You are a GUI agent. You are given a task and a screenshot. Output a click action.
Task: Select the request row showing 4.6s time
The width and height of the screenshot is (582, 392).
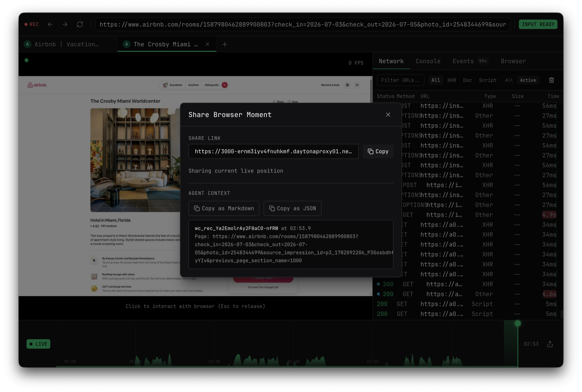coord(468,294)
